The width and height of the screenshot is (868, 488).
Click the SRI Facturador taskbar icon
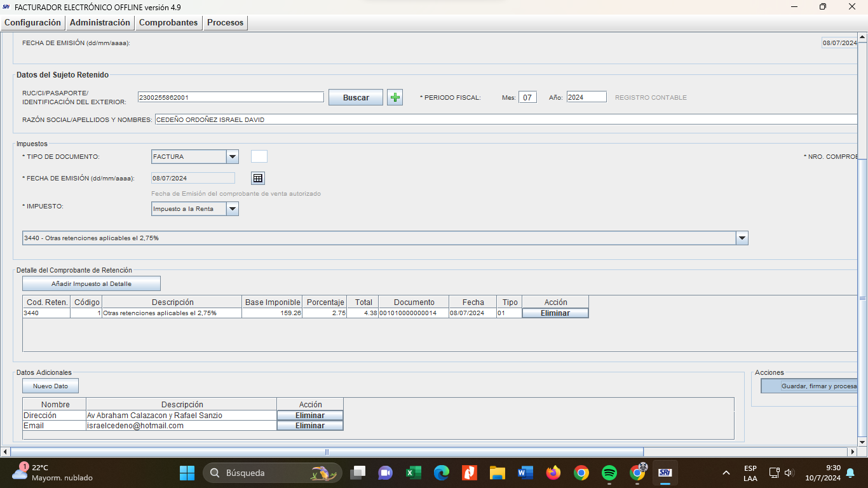point(665,473)
